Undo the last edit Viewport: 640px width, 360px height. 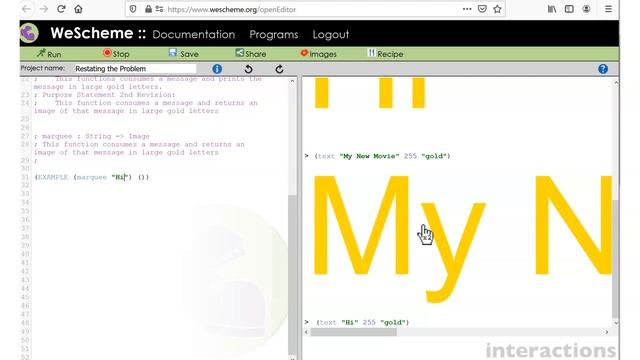pos(248,69)
